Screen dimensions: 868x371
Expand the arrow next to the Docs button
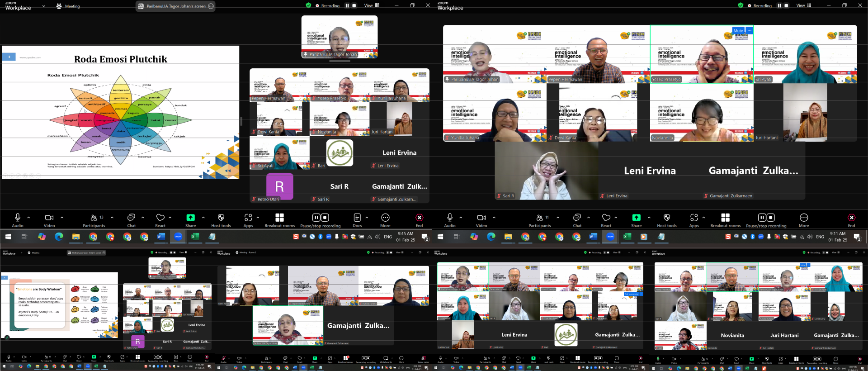(367, 218)
